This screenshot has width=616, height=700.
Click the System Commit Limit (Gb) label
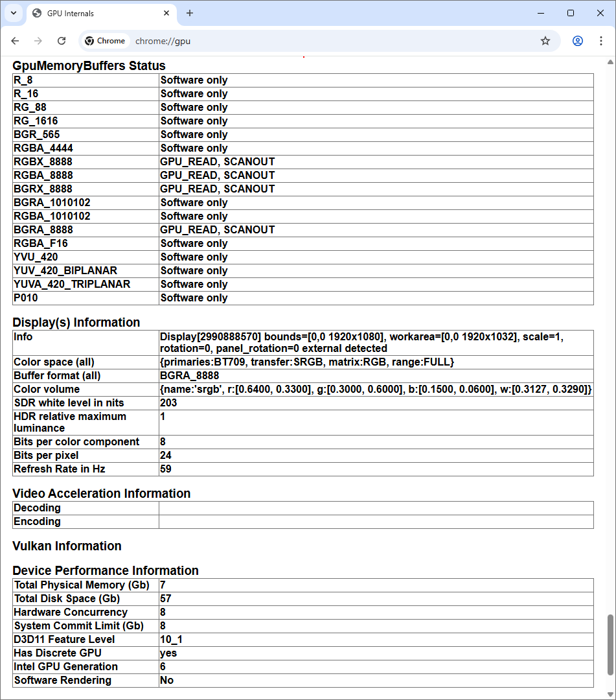[x=79, y=626]
